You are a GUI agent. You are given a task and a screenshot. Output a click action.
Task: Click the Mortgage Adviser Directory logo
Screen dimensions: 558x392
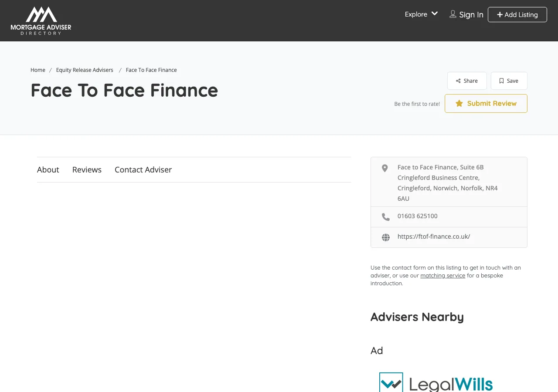41,20
